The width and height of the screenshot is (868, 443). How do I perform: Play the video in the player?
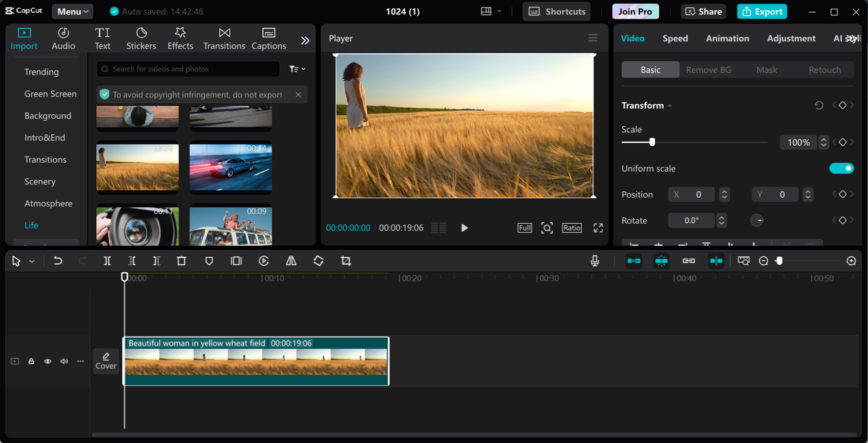(465, 228)
